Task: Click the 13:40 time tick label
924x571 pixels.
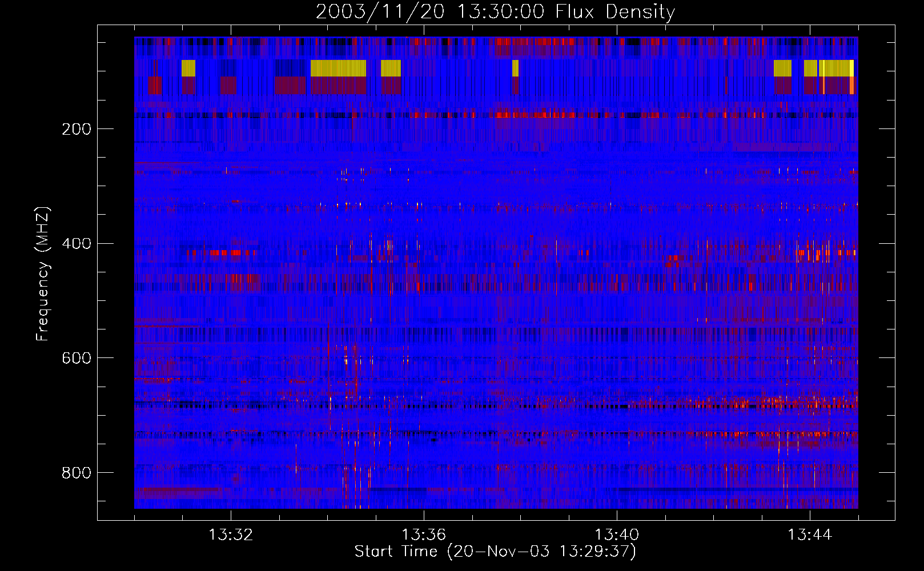Action: pyautogui.click(x=617, y=535)
